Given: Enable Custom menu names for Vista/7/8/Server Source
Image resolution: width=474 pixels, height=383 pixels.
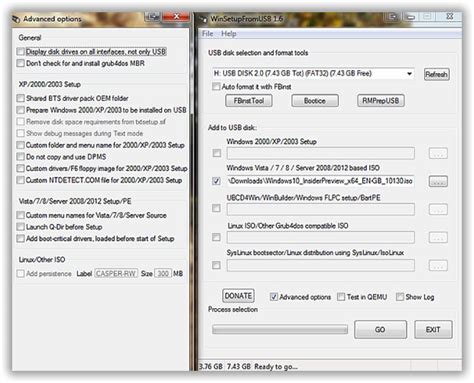Looking at the screenshot, I should pos(21,215).
